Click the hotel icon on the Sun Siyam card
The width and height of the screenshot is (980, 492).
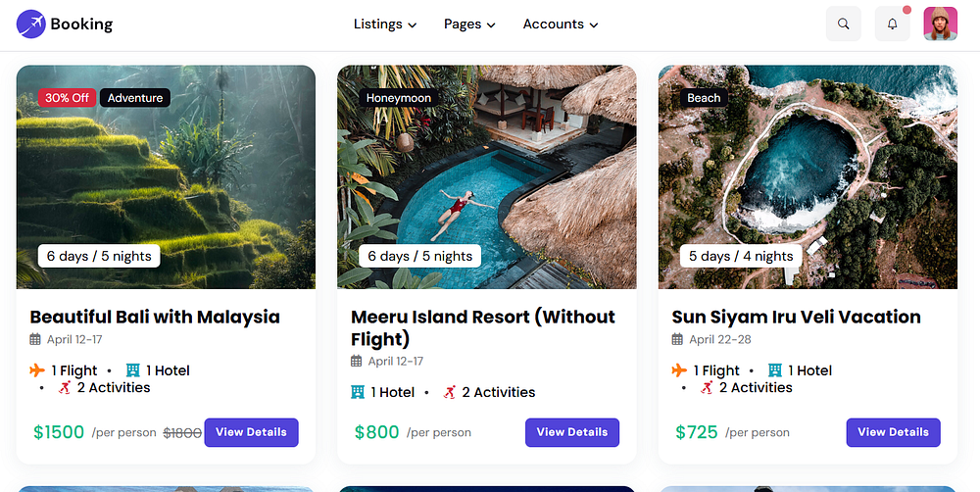pyautogui.click(x=775, y=370)
